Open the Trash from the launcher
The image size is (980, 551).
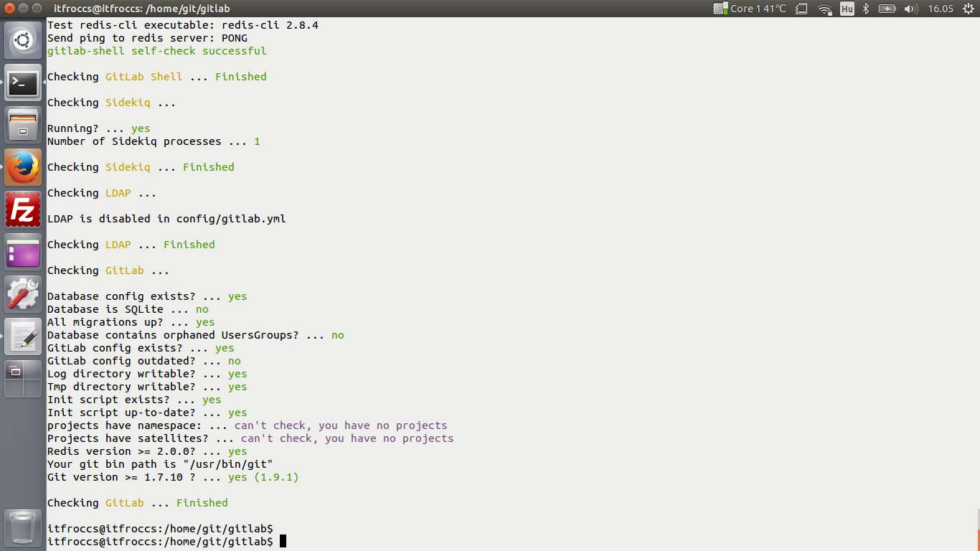22,529
